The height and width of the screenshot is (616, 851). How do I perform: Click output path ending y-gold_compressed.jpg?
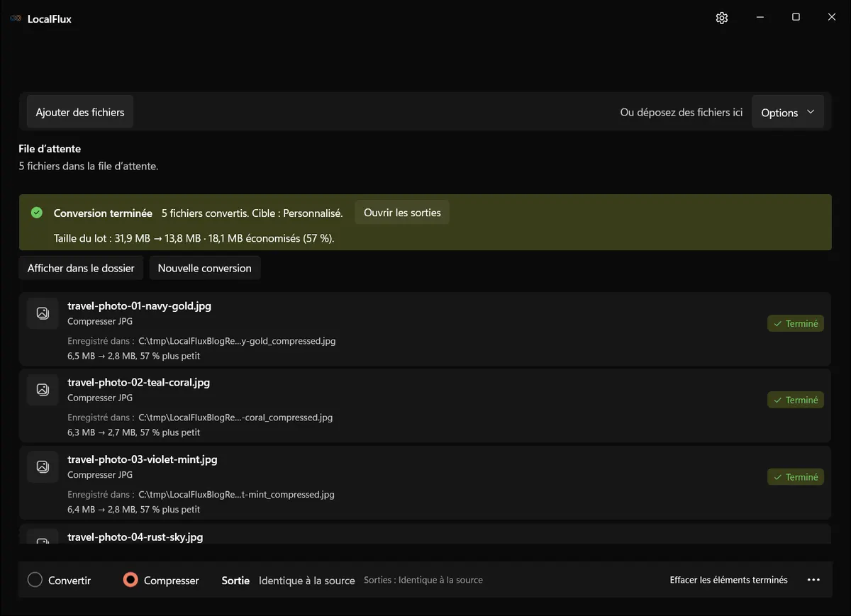click(x=237, y=341)
